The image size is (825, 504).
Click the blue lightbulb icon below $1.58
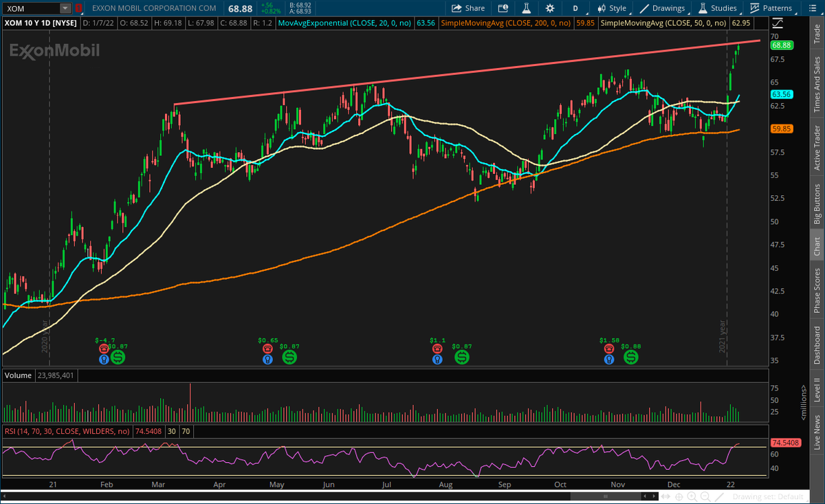pyautogui.click(x=608, y=359)
